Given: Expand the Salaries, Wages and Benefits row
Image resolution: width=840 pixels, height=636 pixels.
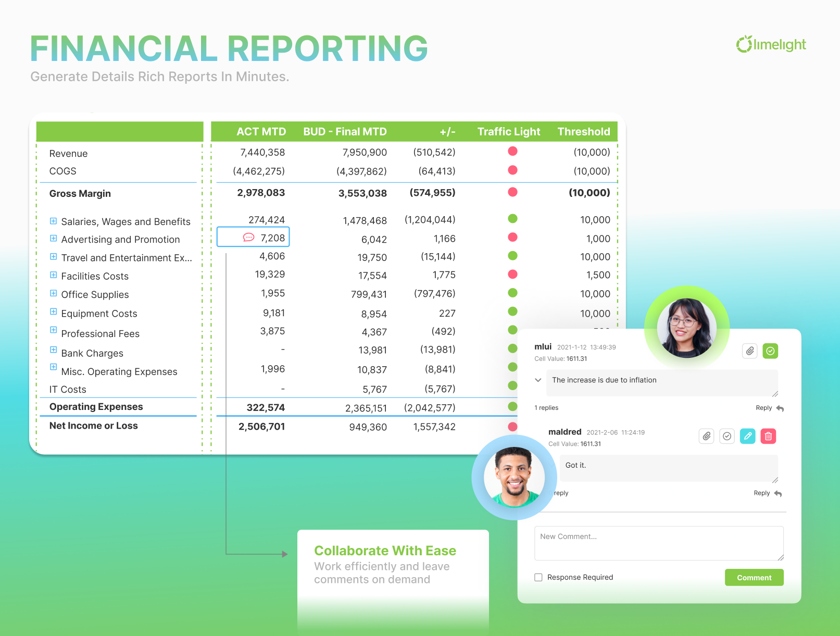Looking at the screenshot, I should 54,220.
